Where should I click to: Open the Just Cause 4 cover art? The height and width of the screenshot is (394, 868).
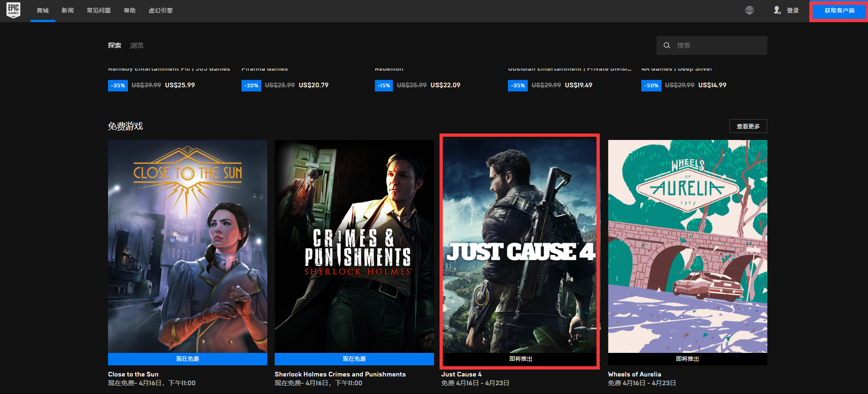click(x=520, y=246)
